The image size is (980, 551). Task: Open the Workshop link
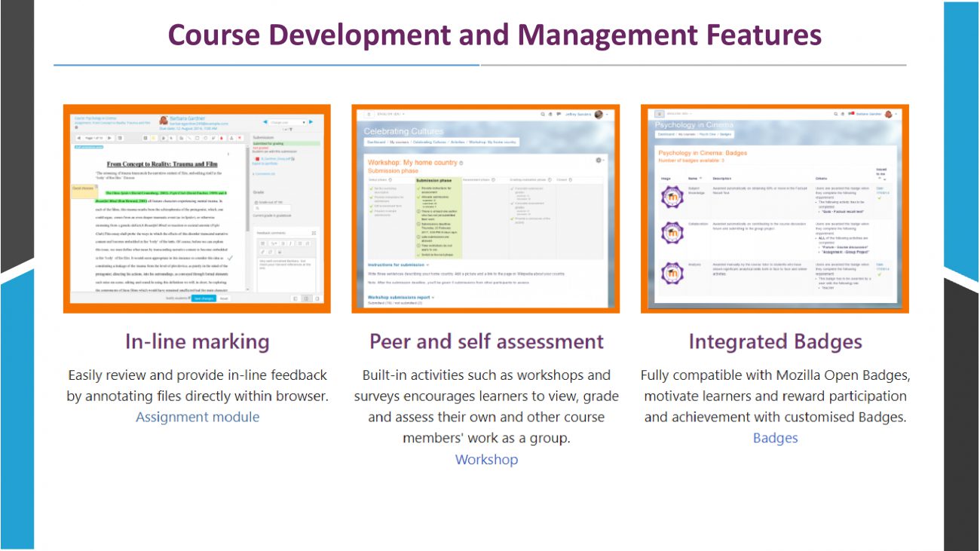tap(486, 459)
